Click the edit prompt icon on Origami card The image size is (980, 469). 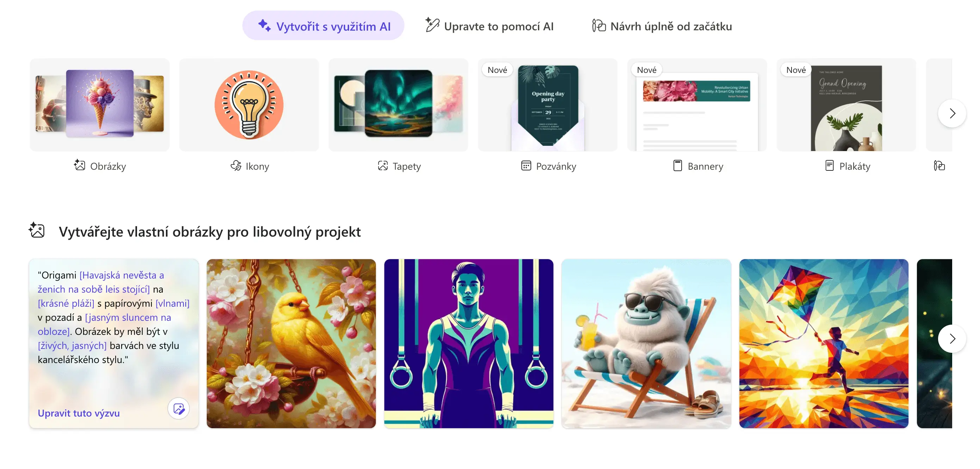(179, 408)
